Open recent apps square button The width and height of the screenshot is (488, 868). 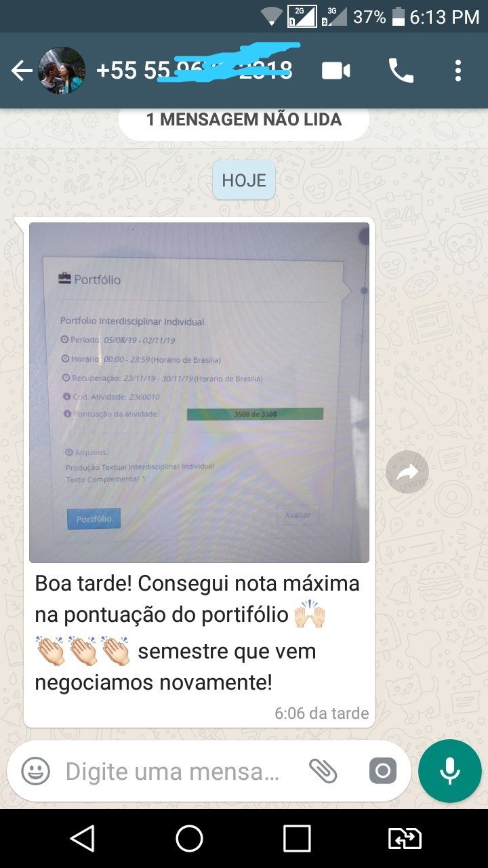pos(297,839)
